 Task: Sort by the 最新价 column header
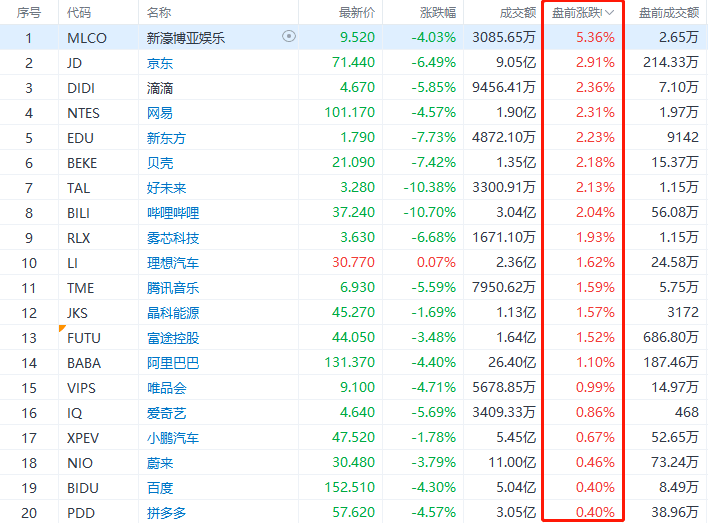tap(357, 13)
